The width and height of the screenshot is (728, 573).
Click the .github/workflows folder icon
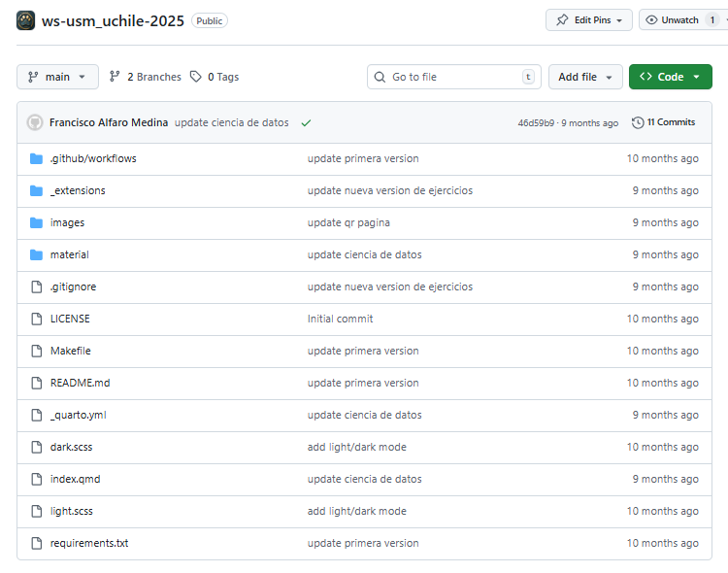[36, 158]
